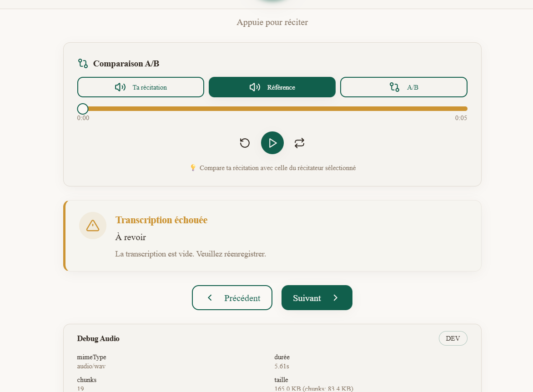Restart playback with the rewind arrow icon
This screenshot has height=392, width=533.
pos(245,143)
